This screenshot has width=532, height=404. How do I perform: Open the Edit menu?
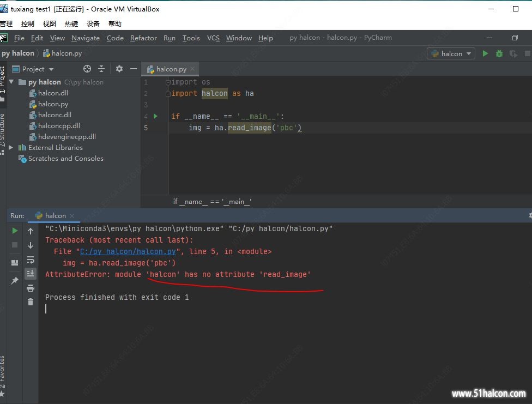coord(37,38)
